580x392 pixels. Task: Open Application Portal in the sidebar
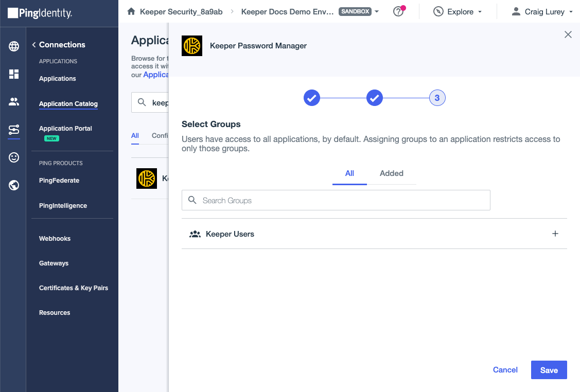65,129
